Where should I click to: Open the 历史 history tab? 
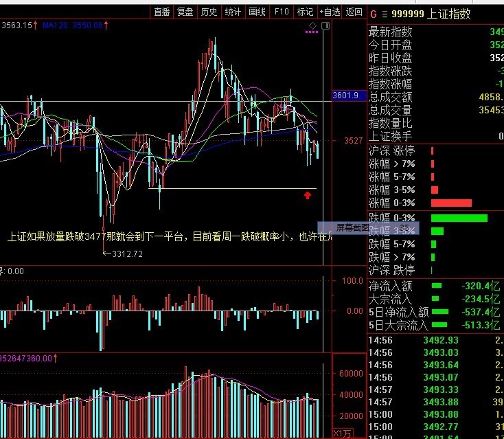pos(209,12)
